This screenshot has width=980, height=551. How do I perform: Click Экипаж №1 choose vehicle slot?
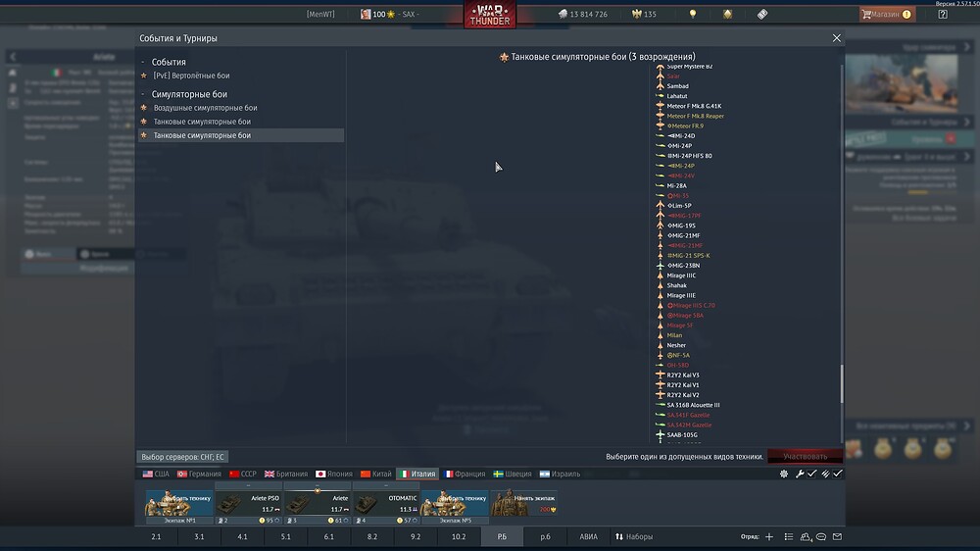pos(179,505)
